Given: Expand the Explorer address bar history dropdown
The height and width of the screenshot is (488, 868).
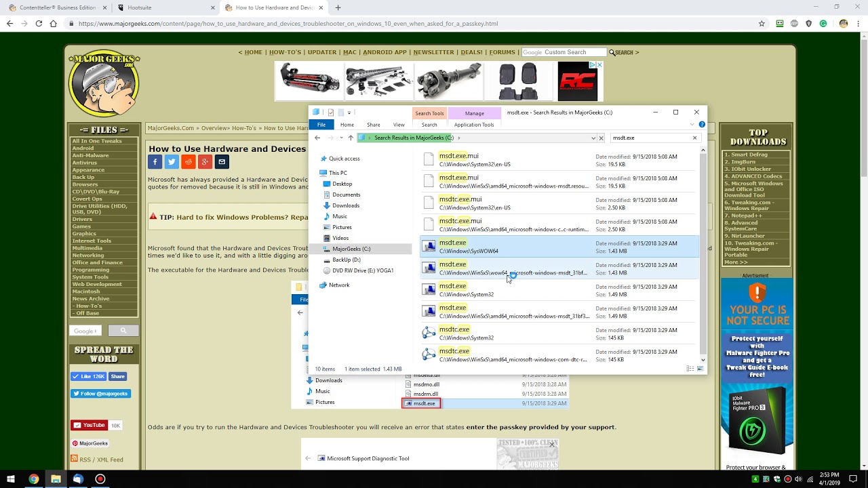Looking at the screenshot, I should tap(593, 138).
